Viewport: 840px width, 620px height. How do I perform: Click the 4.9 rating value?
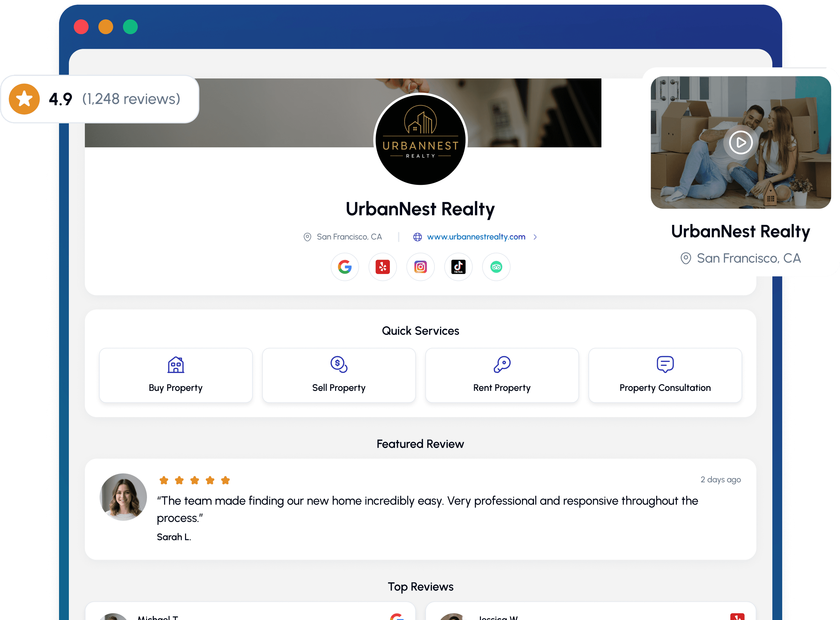tap(60, 99)
